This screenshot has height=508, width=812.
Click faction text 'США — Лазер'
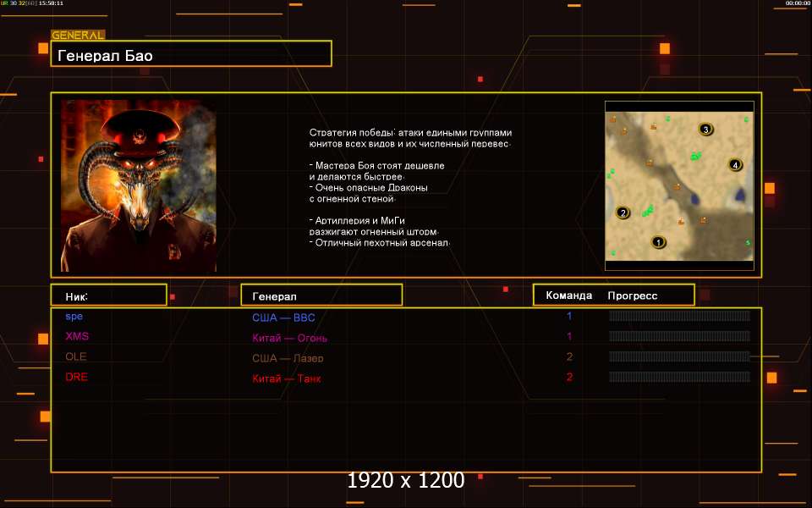click(288, 358)
